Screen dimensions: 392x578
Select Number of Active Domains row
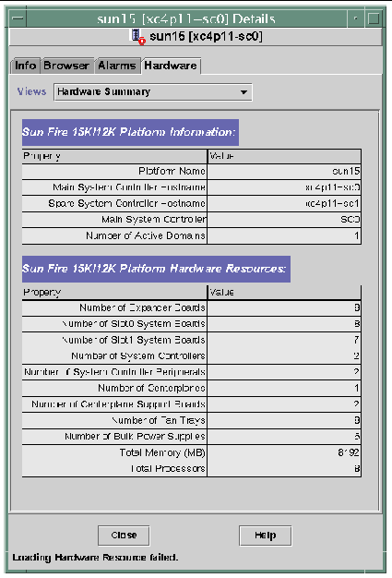[x=192, y=235]
